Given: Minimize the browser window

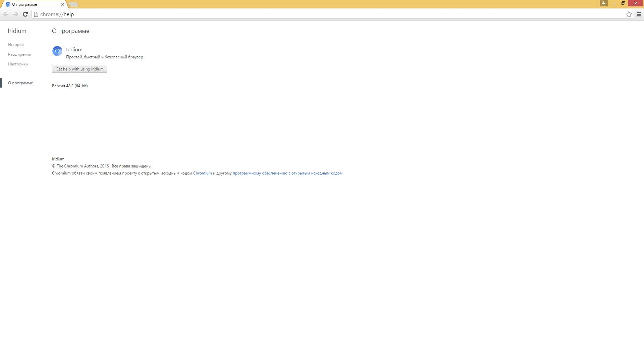Looking at the screenshot, I should pyautogui.click(x=614, y=3).
